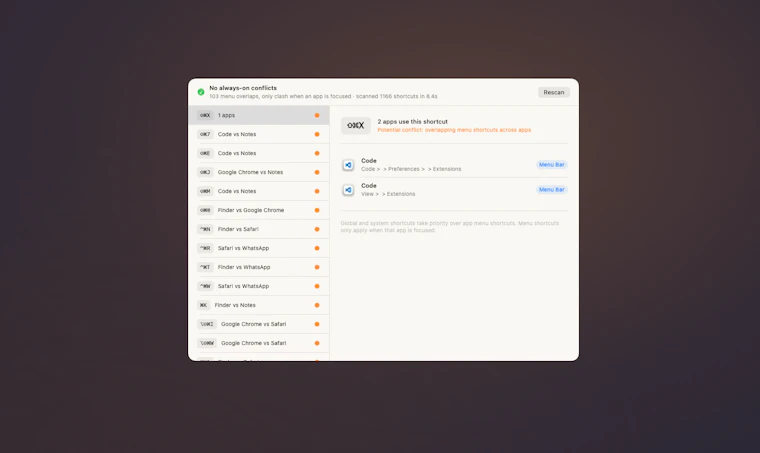Select the ⌥⇧⌘I Google Chrome vs Safari row
760x453 pixels.
tap(259, 324)
